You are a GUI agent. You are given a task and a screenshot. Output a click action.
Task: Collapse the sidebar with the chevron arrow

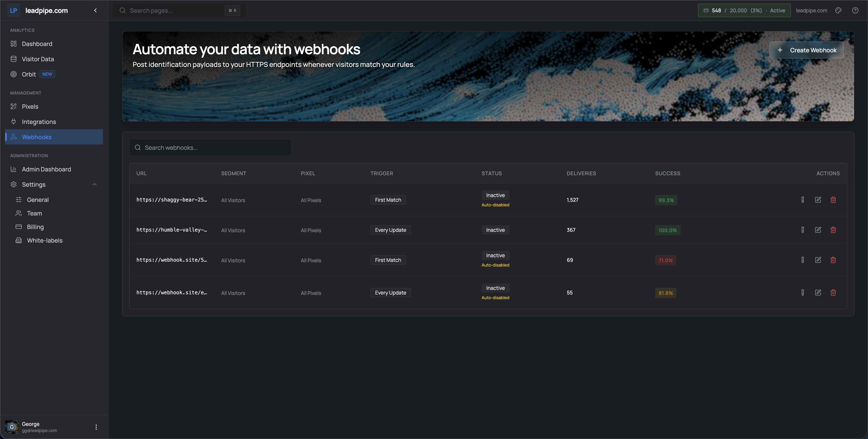point(95,10)
